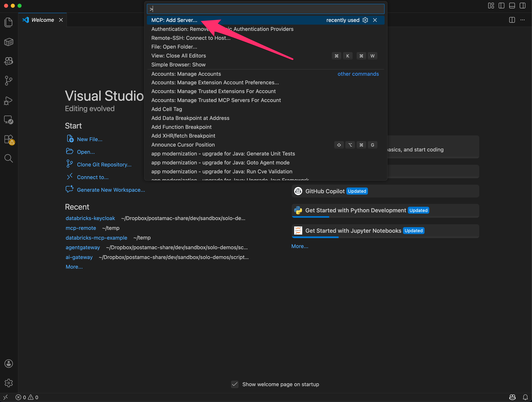Open Remote Explorer view
This screenshot has height=402, width=532.
click(9, 120)
